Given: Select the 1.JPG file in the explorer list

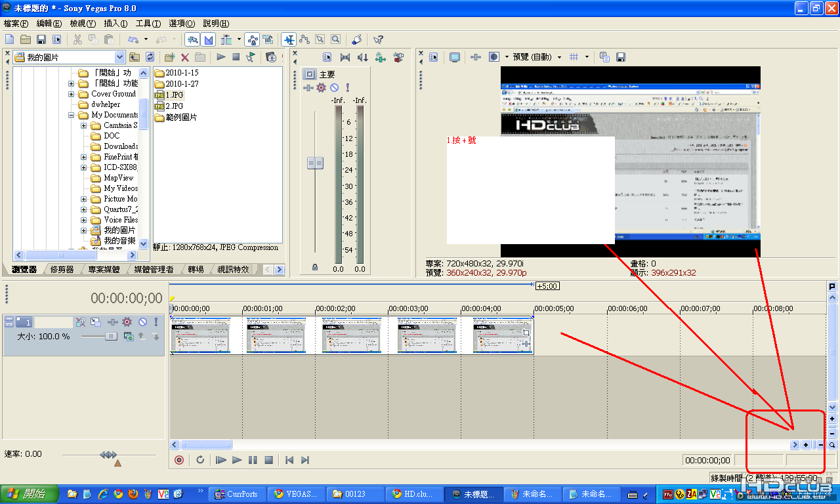Looking at the screenshot, I should click(173, 94).
